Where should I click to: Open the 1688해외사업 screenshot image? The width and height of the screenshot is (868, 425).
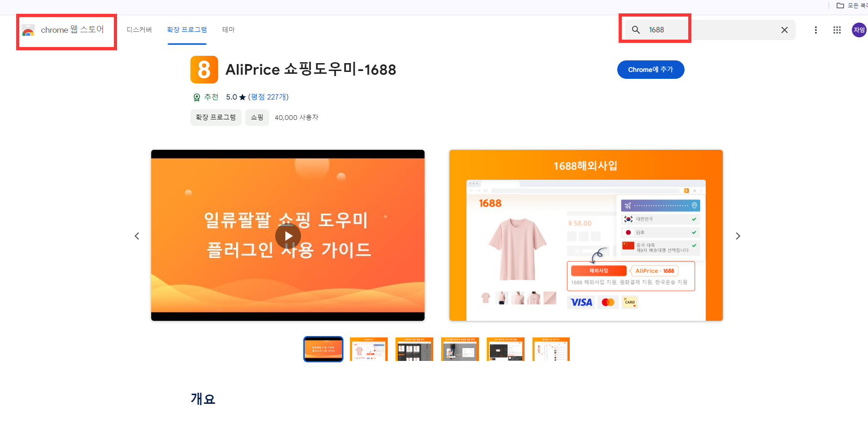[586, 235]
